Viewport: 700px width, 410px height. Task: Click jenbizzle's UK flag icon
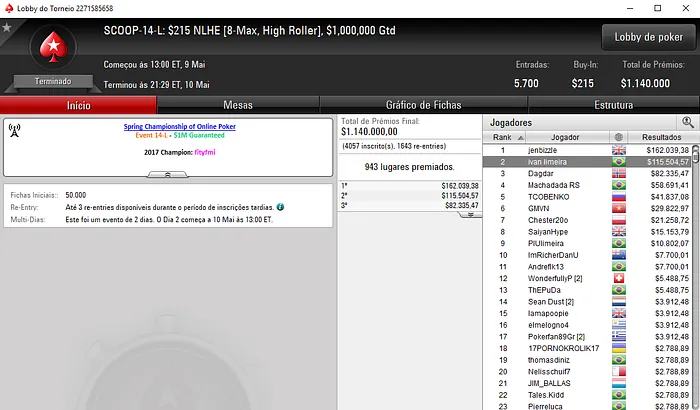(x=619, y=151)
